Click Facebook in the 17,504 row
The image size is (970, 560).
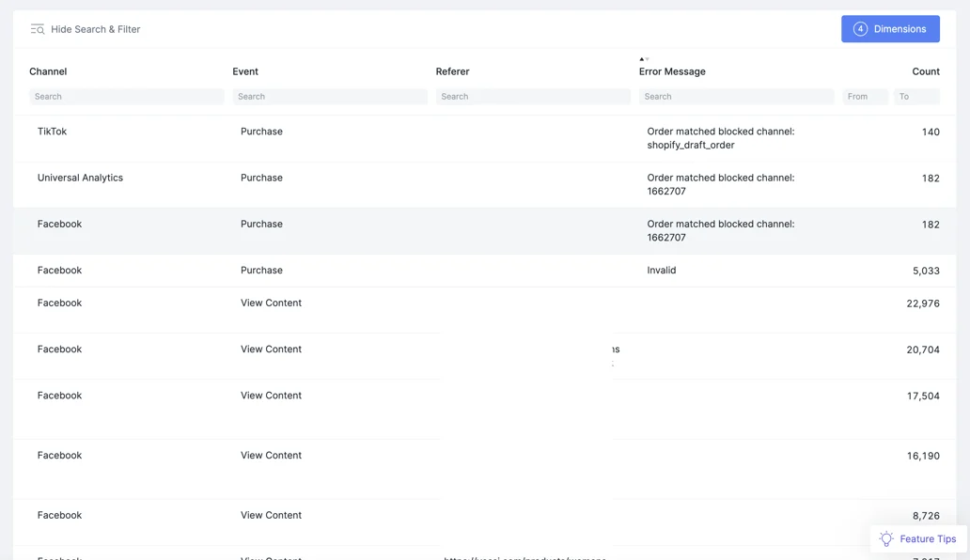pyautogui.click(x=59, y=396)
